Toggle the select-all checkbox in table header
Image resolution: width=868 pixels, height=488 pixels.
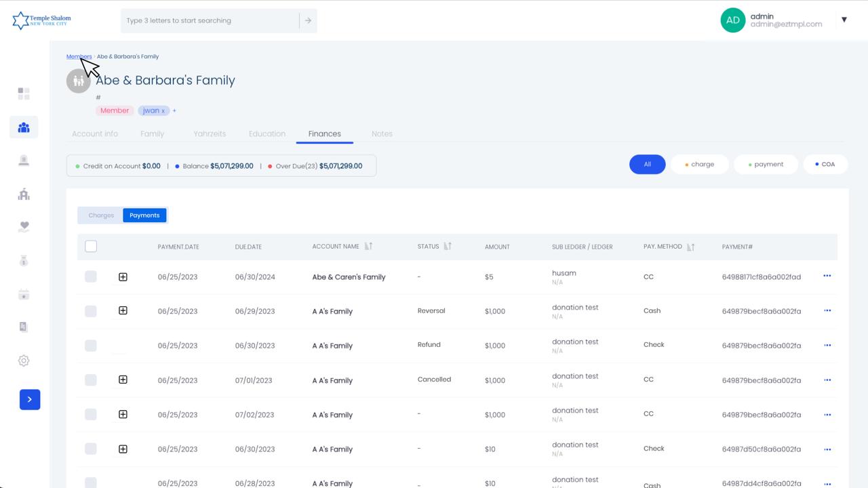point(91,246)
